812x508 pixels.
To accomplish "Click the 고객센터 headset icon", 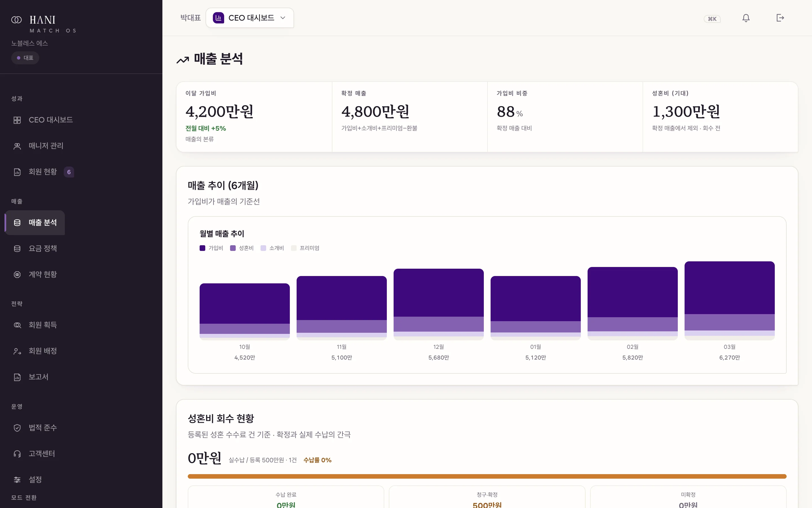I will pos(17,454).
